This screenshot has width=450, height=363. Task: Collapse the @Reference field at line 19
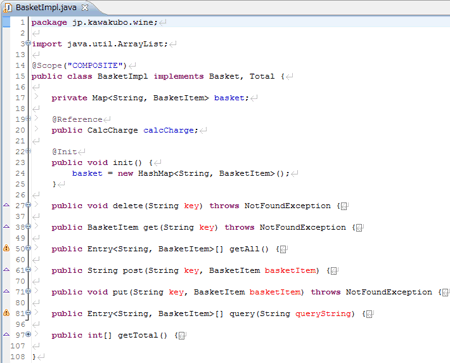[x=28, y=118]
